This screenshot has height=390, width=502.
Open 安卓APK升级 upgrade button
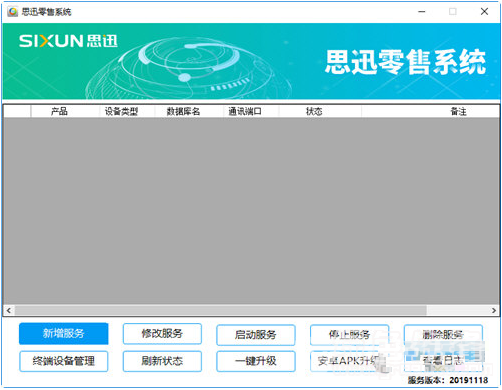349,361
